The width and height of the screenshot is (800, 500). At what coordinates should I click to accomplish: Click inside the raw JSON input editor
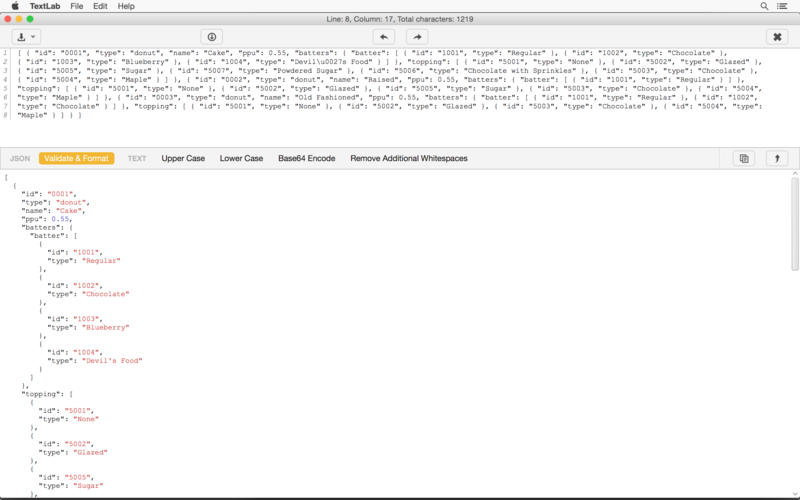pyautogui.click(x=400, y=100)
